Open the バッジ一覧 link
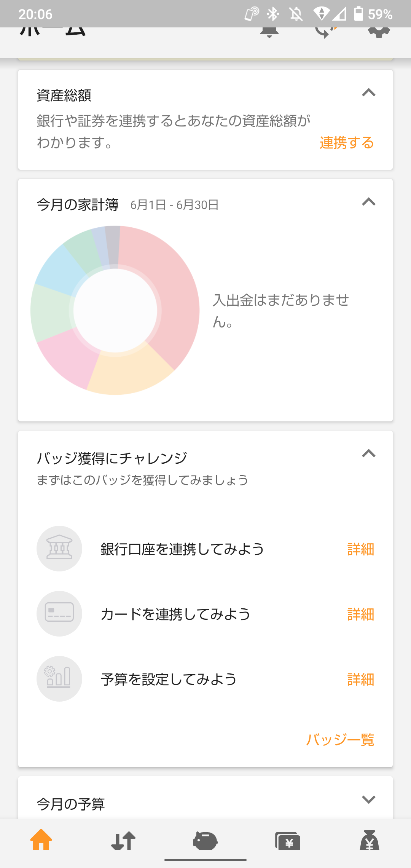This screenshot has width=411, height=868. 340,739
